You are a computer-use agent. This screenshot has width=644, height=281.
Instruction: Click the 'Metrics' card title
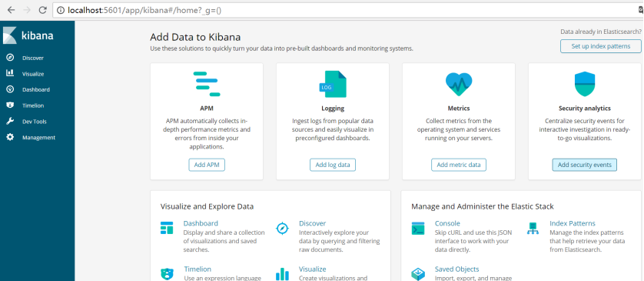pyautogui.click(x=459, y=109)
